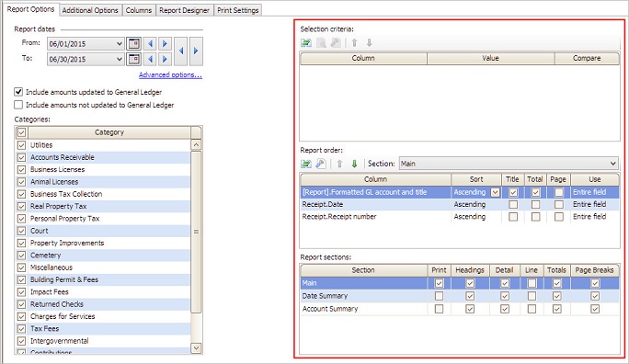Select the Account Summary section row
The height and width of the screenshot is (364, 629).
pos(459,309)
